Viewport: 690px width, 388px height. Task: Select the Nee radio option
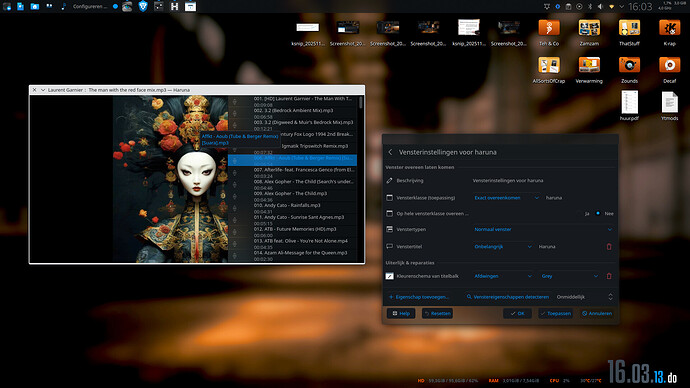pos(605,213)
